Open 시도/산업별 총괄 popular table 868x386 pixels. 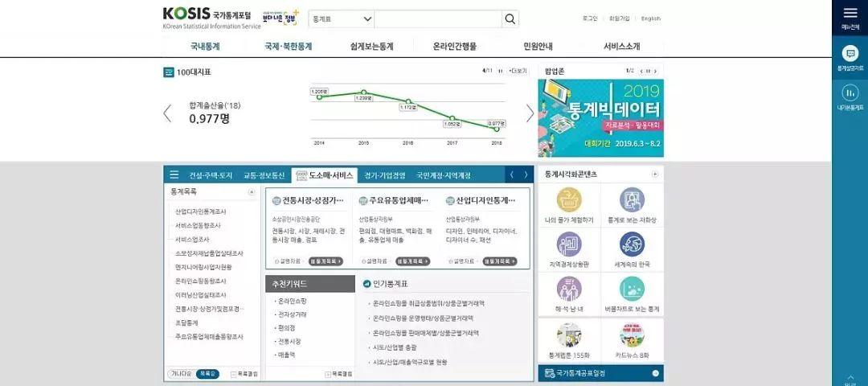pyautogui.click(x=395, y=347)
